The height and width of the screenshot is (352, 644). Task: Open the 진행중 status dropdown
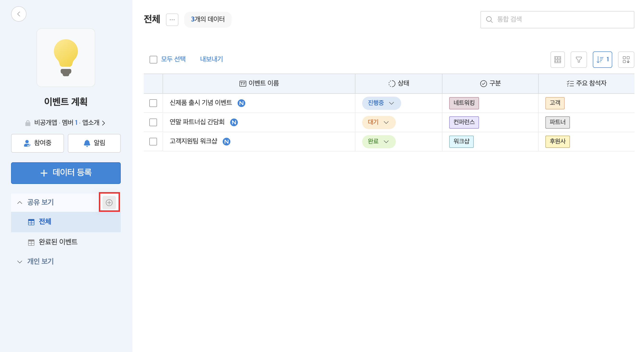tap(381, 103)
